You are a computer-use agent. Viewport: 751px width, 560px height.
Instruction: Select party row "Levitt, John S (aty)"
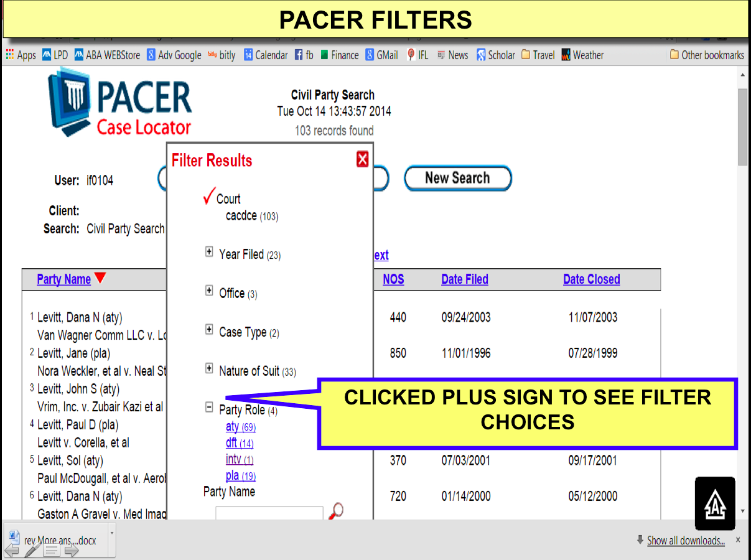click(78, 389)
